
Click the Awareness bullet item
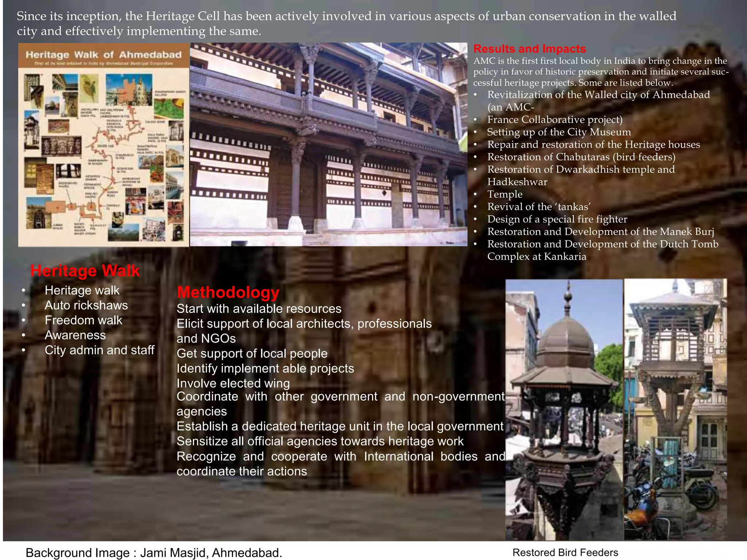(75, 335)
